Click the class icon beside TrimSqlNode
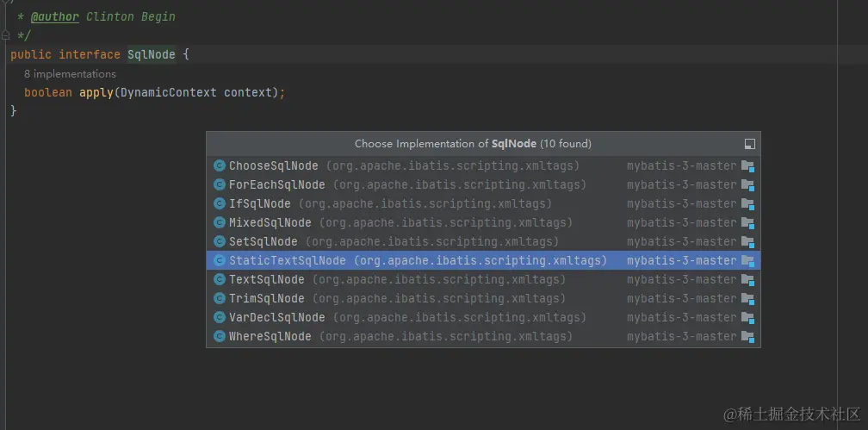This screenshot has height=430, width=868. [x=220, y=299]
